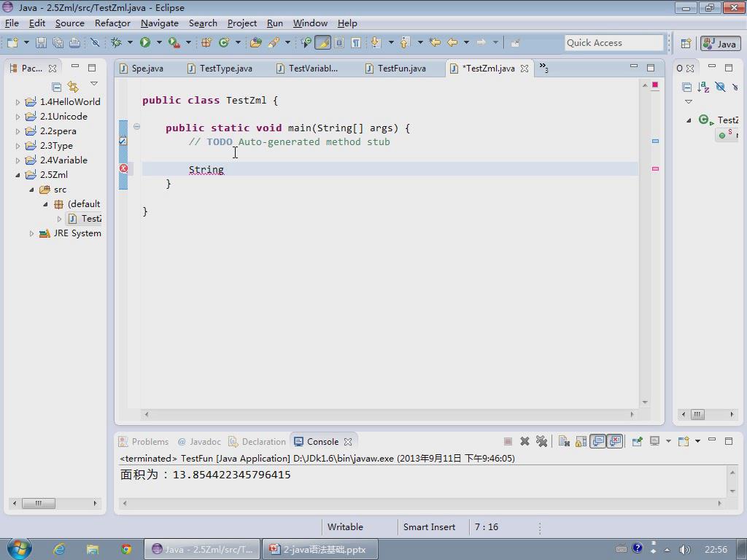Click the Clear Console icon
747x560 pixels.
click(x=564, y=441)
